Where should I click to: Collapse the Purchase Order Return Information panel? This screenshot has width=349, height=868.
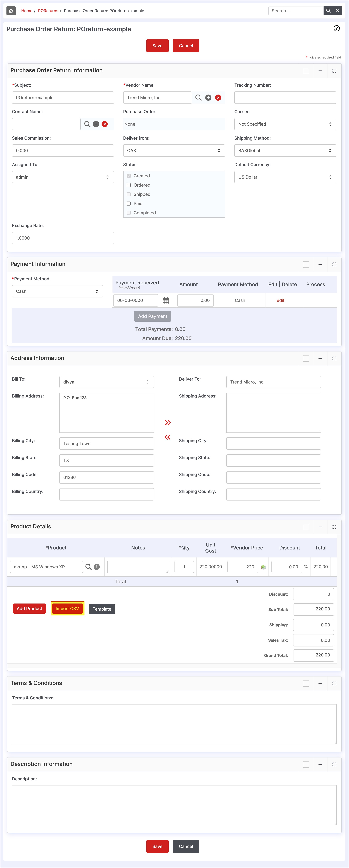(x=320, y=71)
